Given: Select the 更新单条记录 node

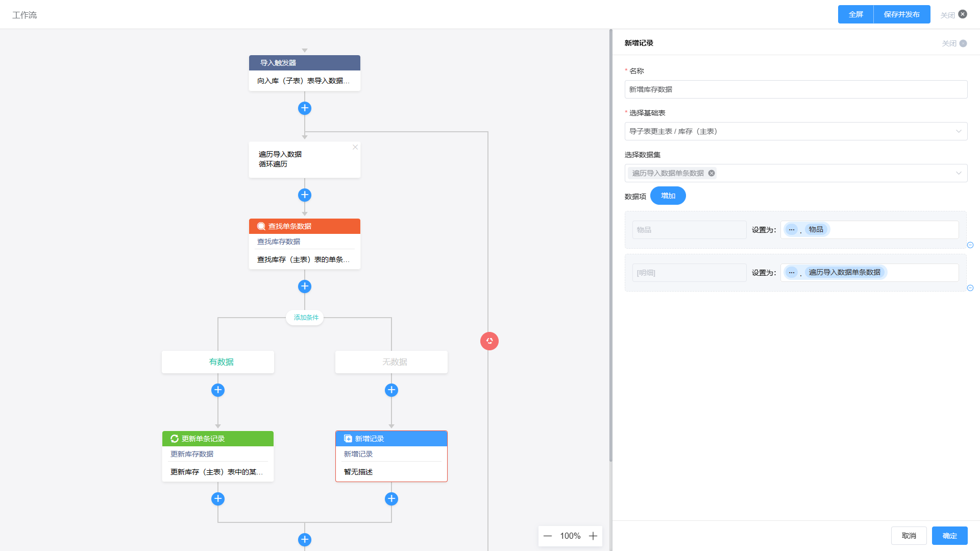Looking at the screenshot, I should [218, 456].
